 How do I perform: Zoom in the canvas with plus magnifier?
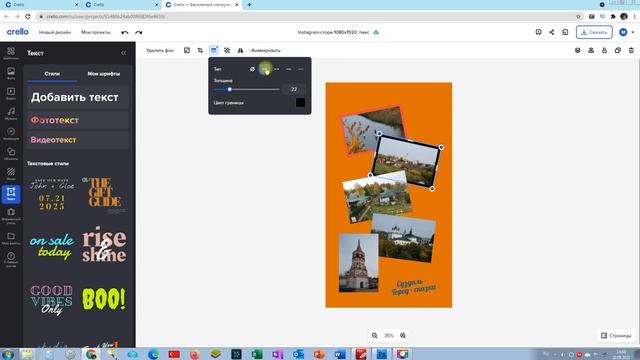click(x=403, y=336)
